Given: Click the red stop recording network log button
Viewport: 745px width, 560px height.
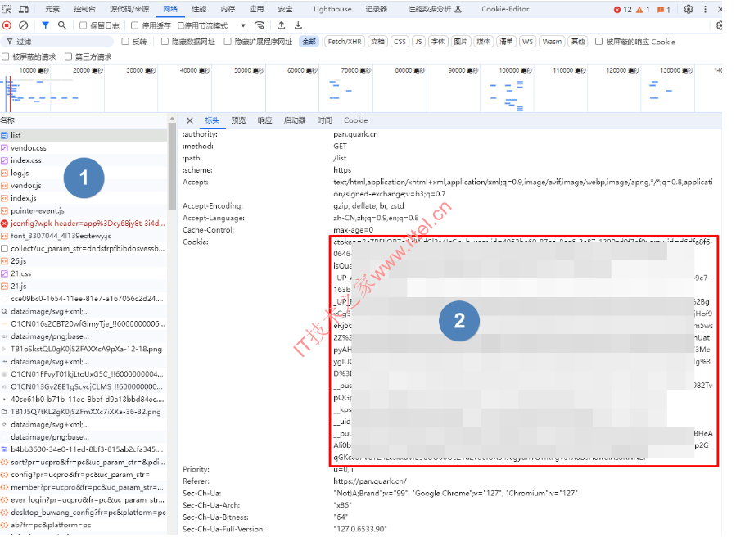Looking at the screenshot, I should [7, 25].
